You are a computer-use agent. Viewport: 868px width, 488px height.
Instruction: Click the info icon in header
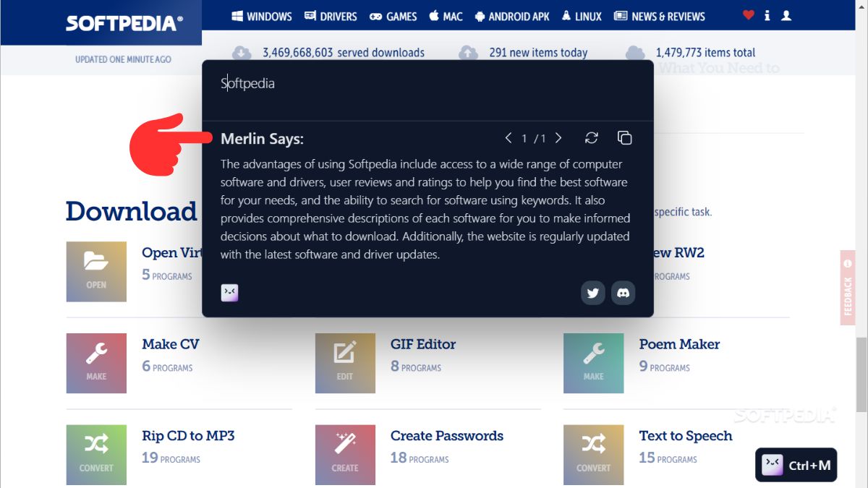767,15
